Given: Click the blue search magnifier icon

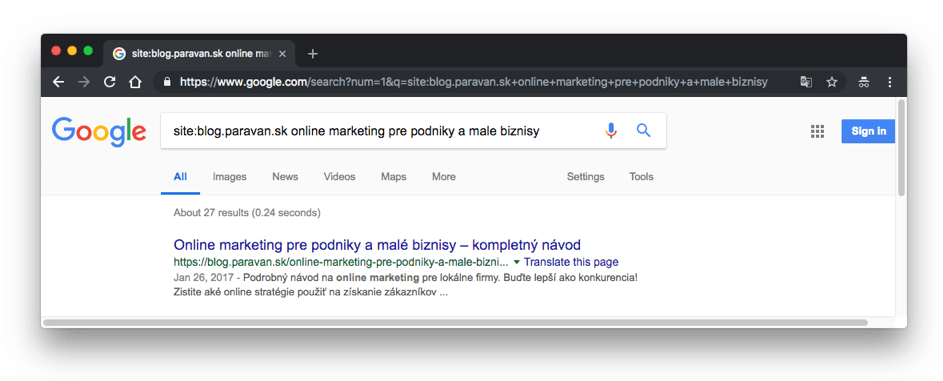Looking at the screenshot, I should 644,130.
